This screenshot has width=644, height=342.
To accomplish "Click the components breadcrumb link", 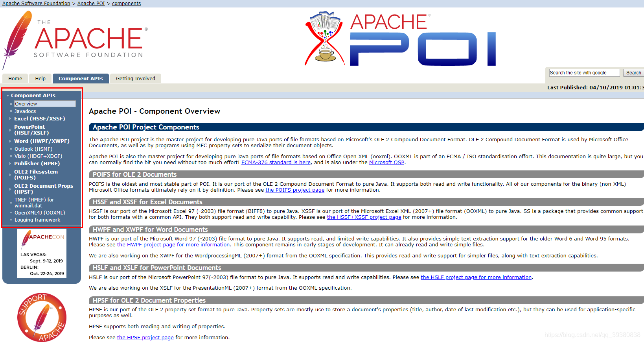I will coord(126,4).
